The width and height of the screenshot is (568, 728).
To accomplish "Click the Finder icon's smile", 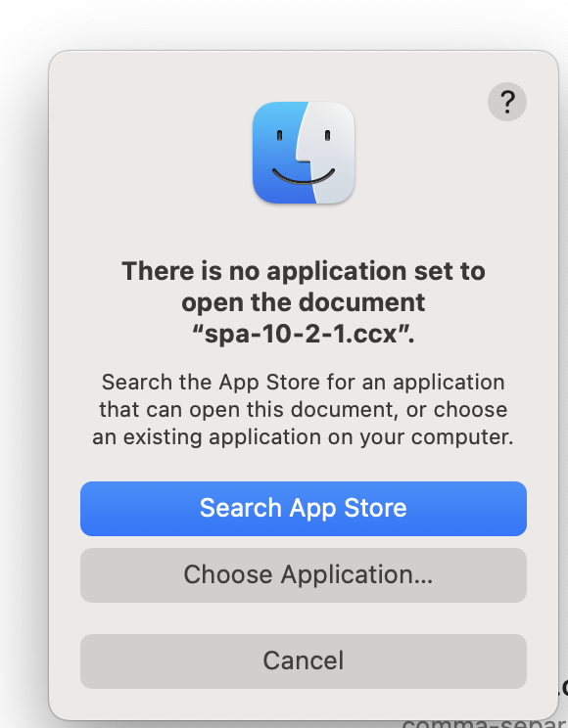I will (x=304, y=176).
